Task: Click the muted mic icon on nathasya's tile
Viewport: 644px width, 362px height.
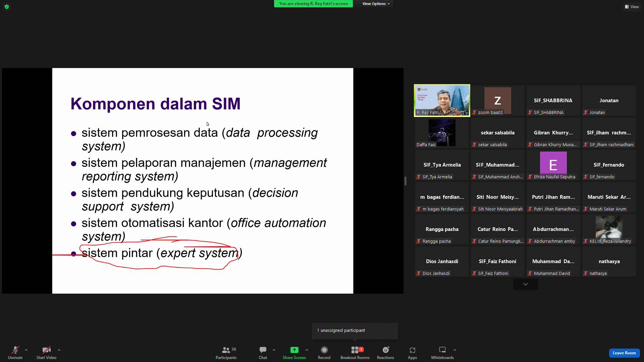Action: (x=586, y=274)
